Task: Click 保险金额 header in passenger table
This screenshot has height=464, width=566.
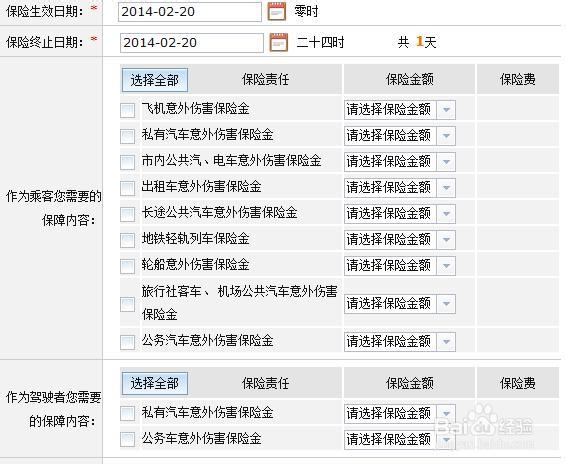Action: click(x=409, y=79)
